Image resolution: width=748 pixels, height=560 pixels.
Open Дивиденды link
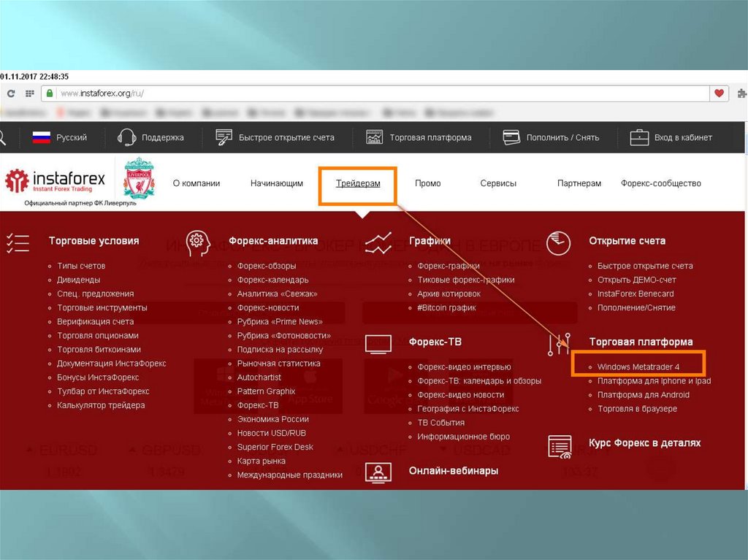pos(79,280)
